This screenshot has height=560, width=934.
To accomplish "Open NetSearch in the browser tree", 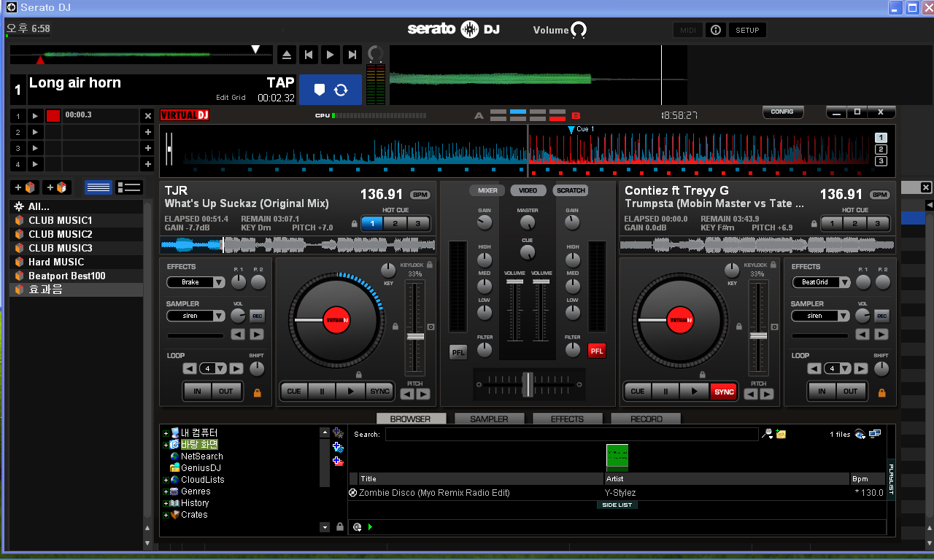I will tap(202, 456).
